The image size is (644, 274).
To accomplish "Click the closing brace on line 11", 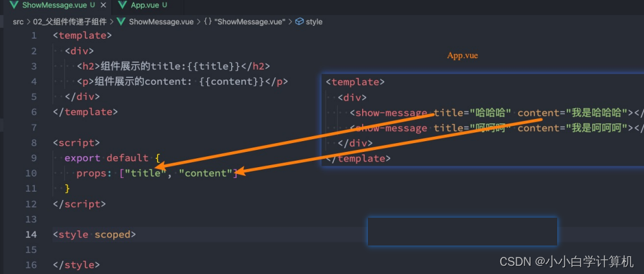I will [68, 189].
